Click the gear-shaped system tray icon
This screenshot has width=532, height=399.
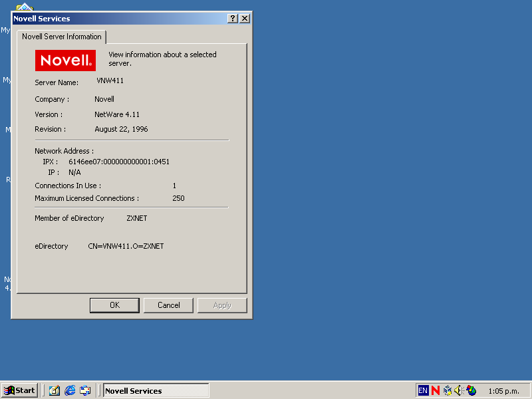point(447,390)
